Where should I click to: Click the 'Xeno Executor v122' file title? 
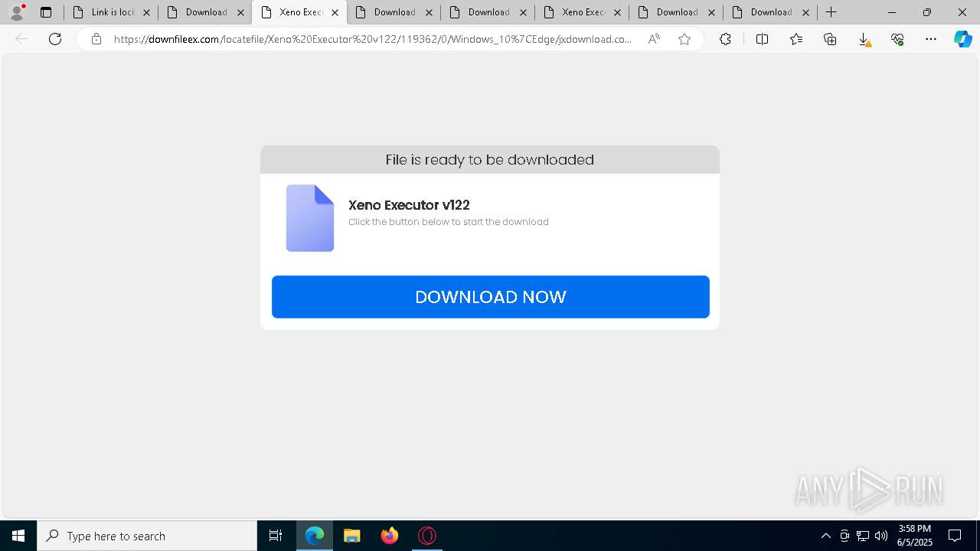(409, 205)
